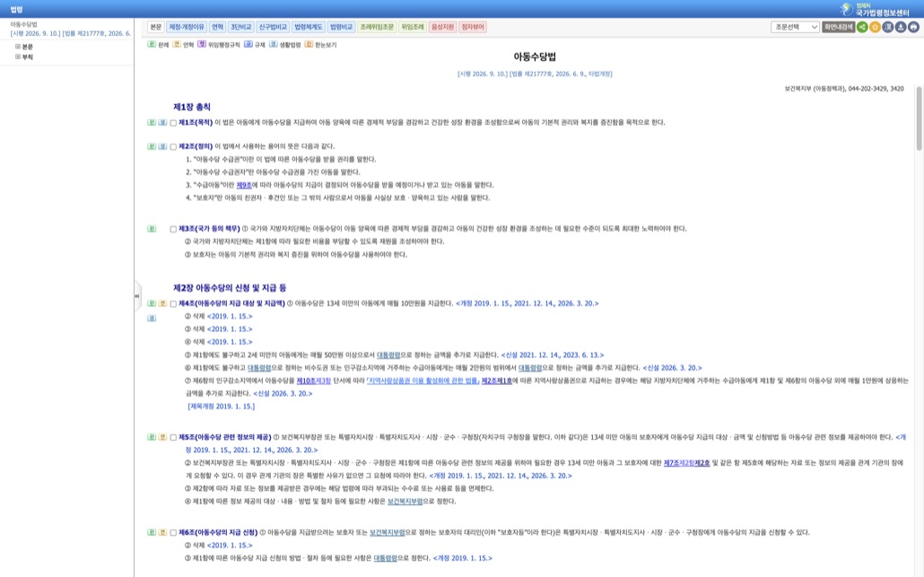Check the box for 제5조(아동수당 관련 정보의 제공)

tap(173, 438)
